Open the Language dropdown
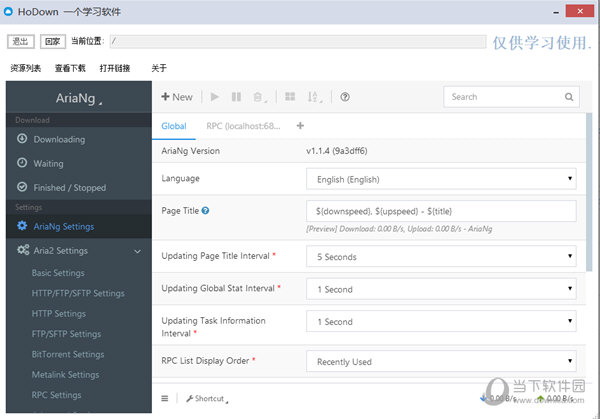Image resolution: width=600 pixels, height=419 pixels. coord(441,179)
